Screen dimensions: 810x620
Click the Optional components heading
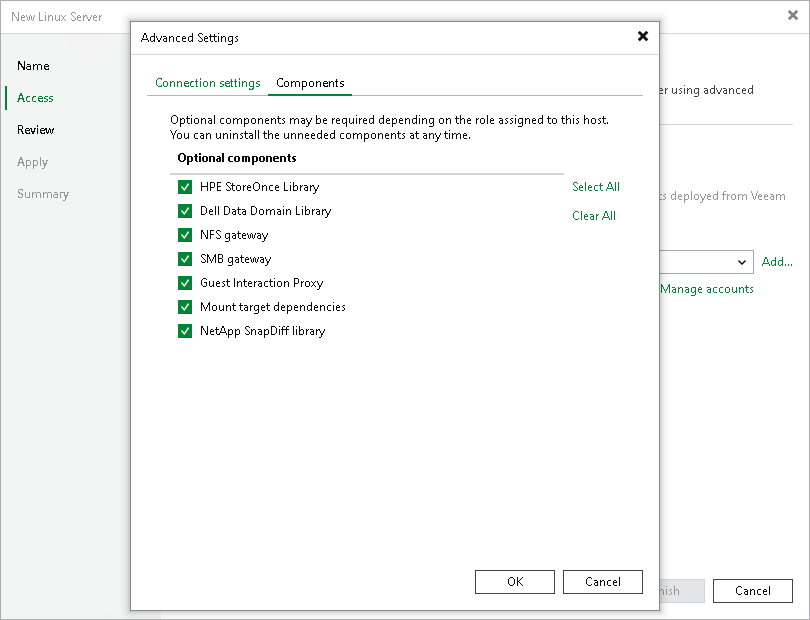(237, 158)
